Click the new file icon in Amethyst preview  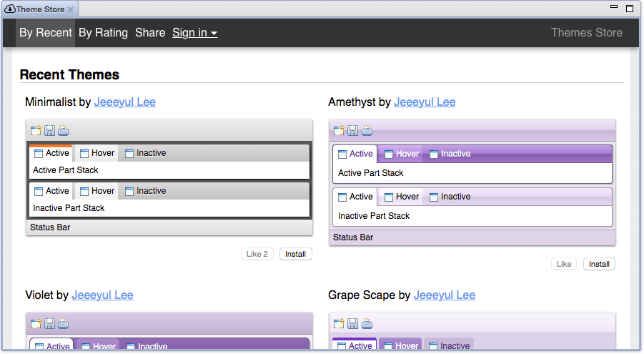[339, 130]
